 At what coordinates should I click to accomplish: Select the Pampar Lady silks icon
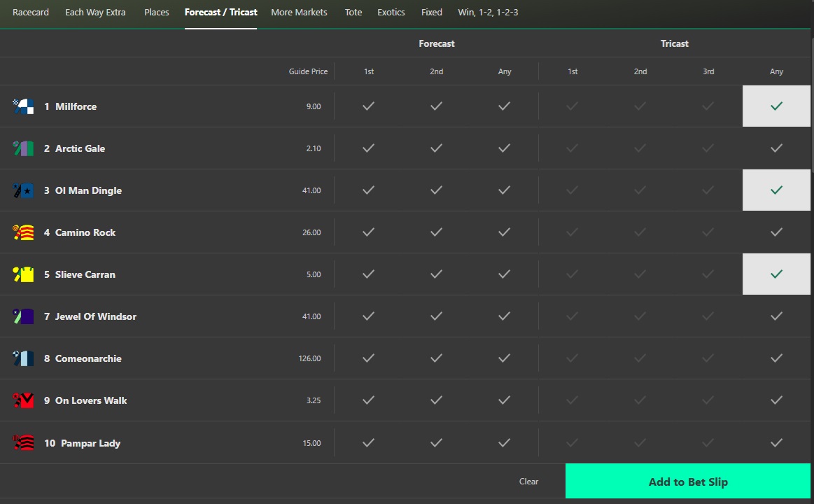21,442
